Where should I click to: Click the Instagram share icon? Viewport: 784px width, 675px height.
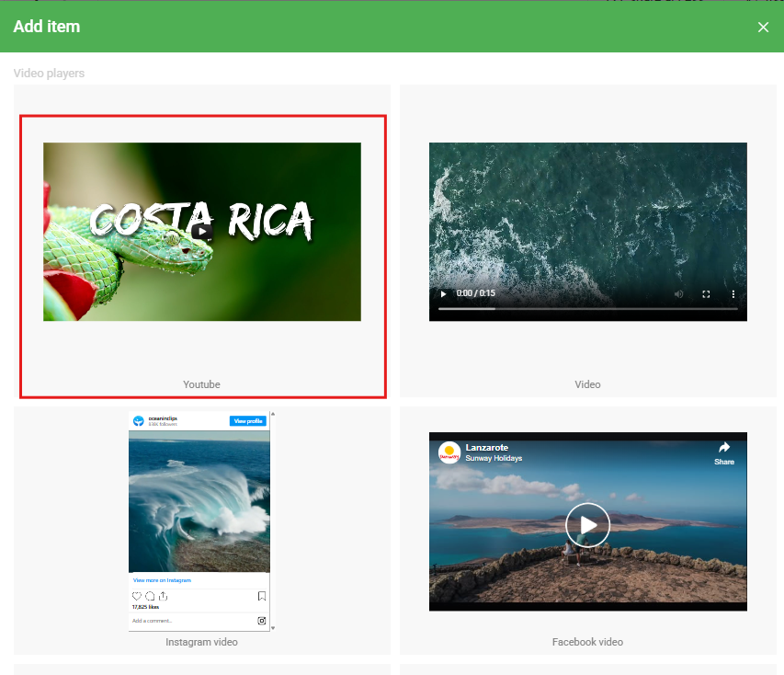tap(163, 596)
